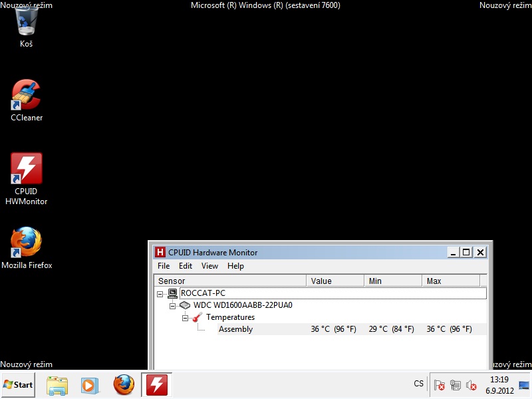
Task: Click the Show desktop icon beside clock
Action: tap(524, 385)
